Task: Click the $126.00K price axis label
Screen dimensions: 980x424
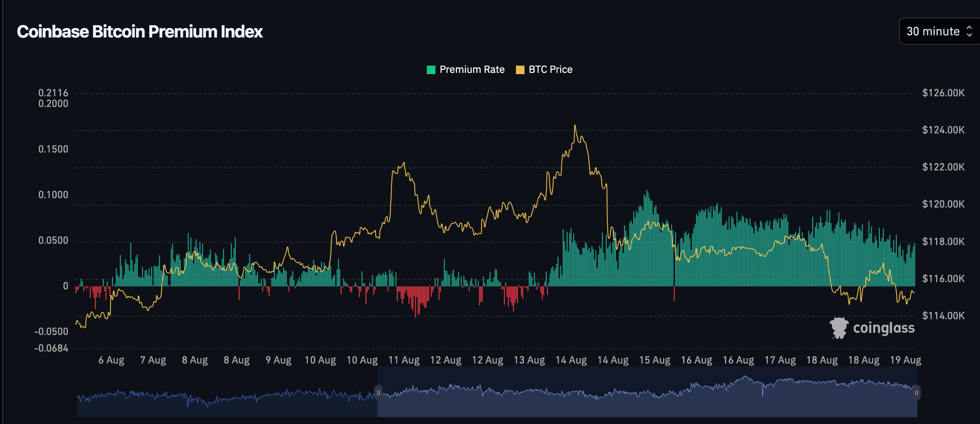Action: click(x=943, y=93)
